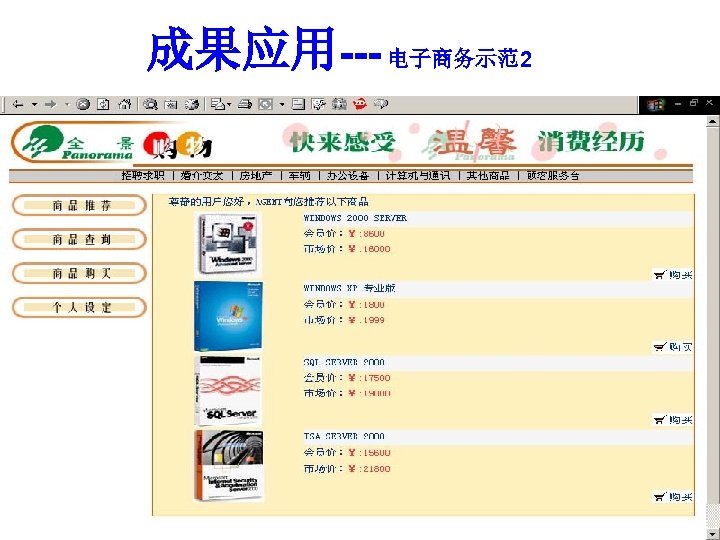Refresh the page using the Refresh icon
The height and width of the screenshot is (540, 720).
pyautogui.click(x=103, y=105)
